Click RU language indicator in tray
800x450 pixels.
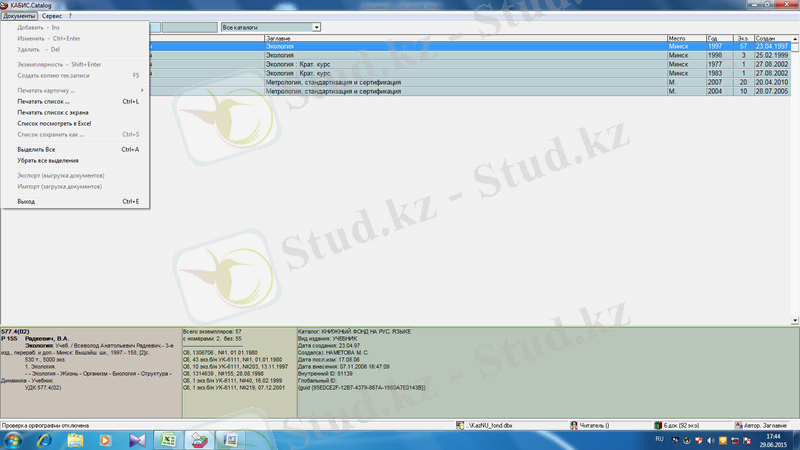point(659,439)
